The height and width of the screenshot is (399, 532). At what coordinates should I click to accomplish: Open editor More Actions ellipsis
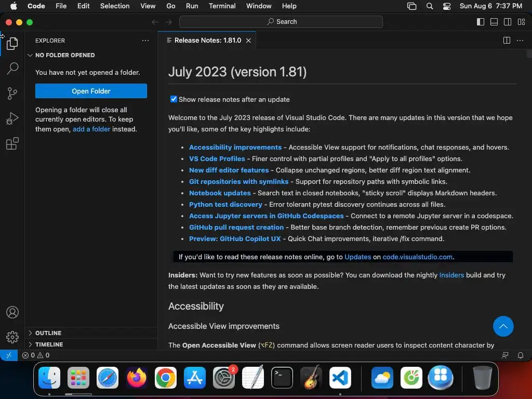(x=520, y=41)
